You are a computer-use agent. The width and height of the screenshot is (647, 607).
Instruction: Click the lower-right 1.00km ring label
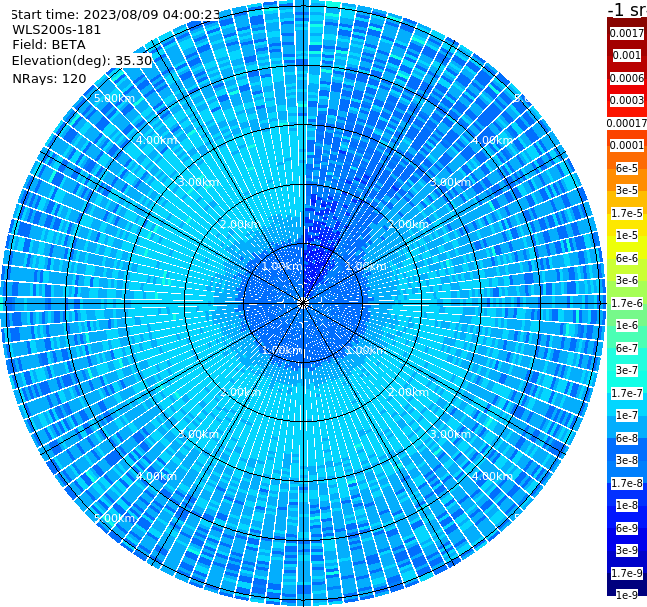tap(366, 350)
